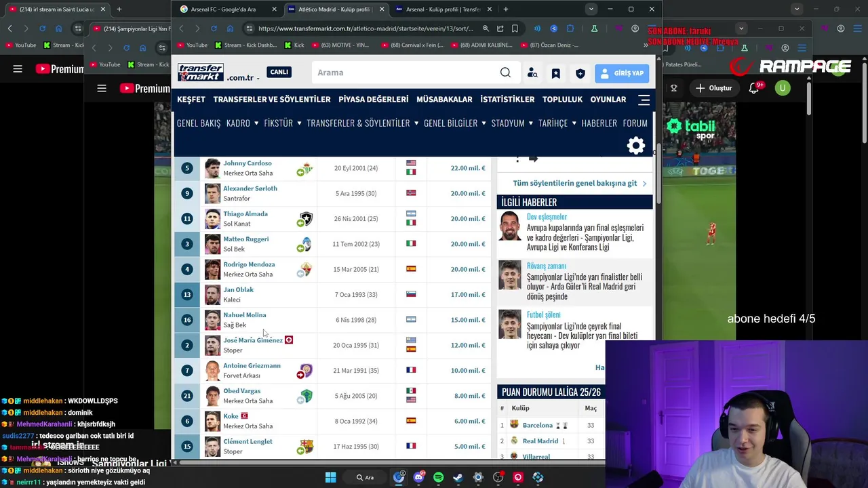
Task: Open MÜSABAKALAR main menu
Action: pos(444,100)
